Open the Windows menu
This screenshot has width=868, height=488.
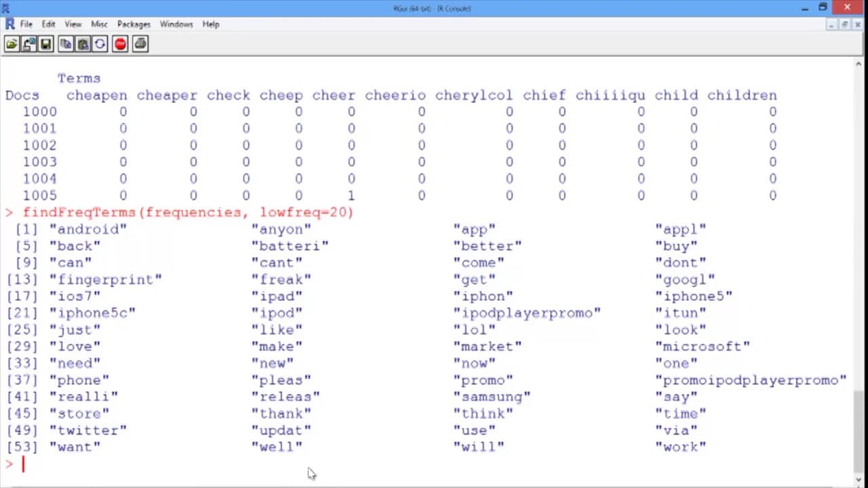tap(176, 24)
